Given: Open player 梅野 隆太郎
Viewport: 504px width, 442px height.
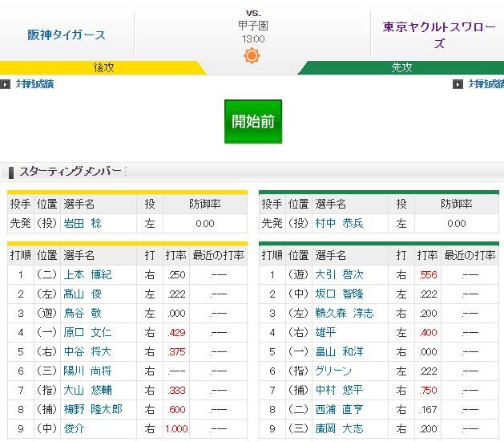Looking at the screenshot, I should pos(93,409).
